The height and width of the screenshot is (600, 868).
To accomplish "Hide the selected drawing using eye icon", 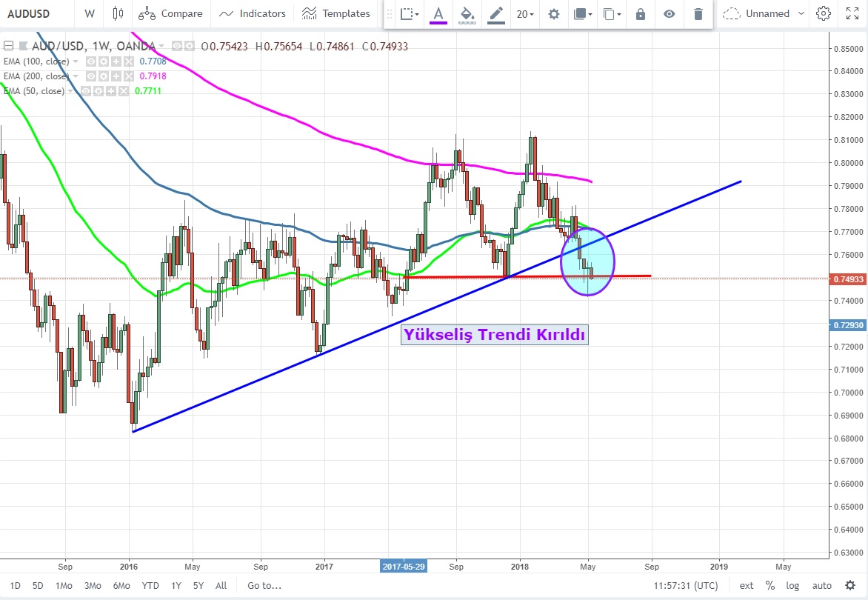I will (x=670, y=14).
